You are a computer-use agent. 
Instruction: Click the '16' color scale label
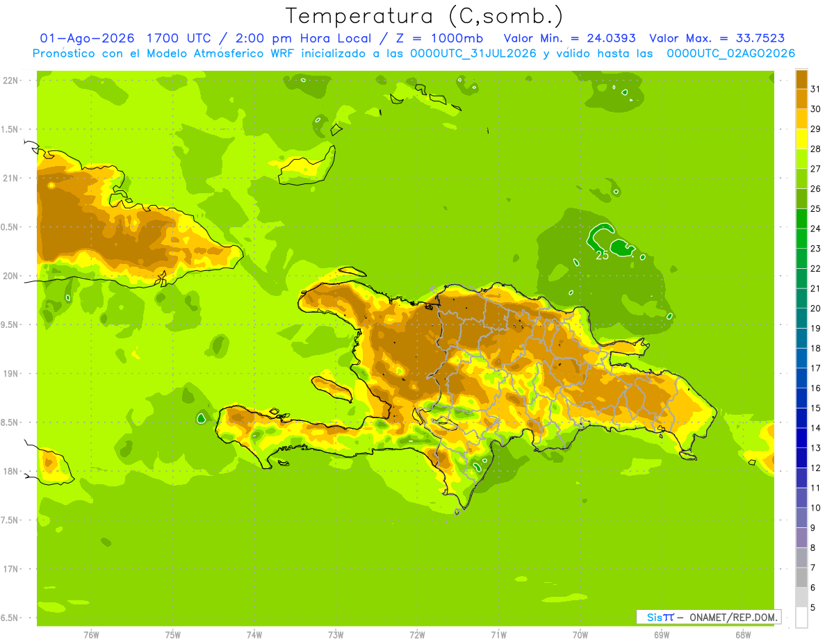pyautogui.click(x=816, y=388)
